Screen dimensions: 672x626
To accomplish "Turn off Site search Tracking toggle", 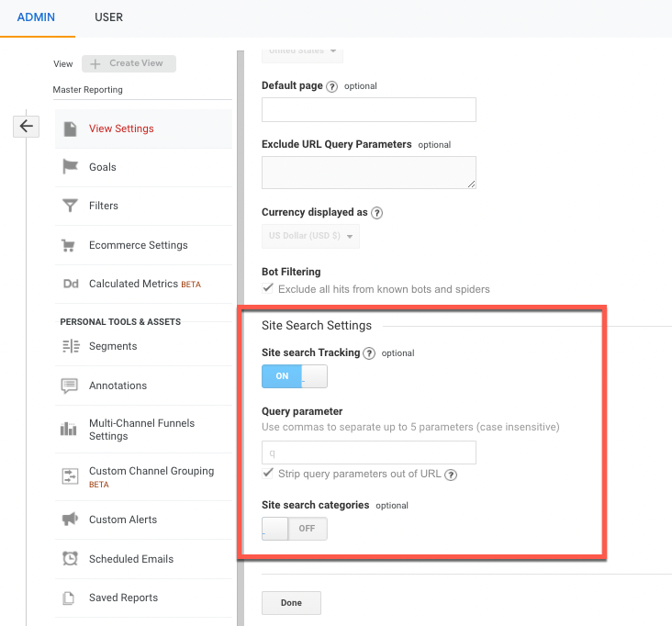I will click(x=295, y=376).
